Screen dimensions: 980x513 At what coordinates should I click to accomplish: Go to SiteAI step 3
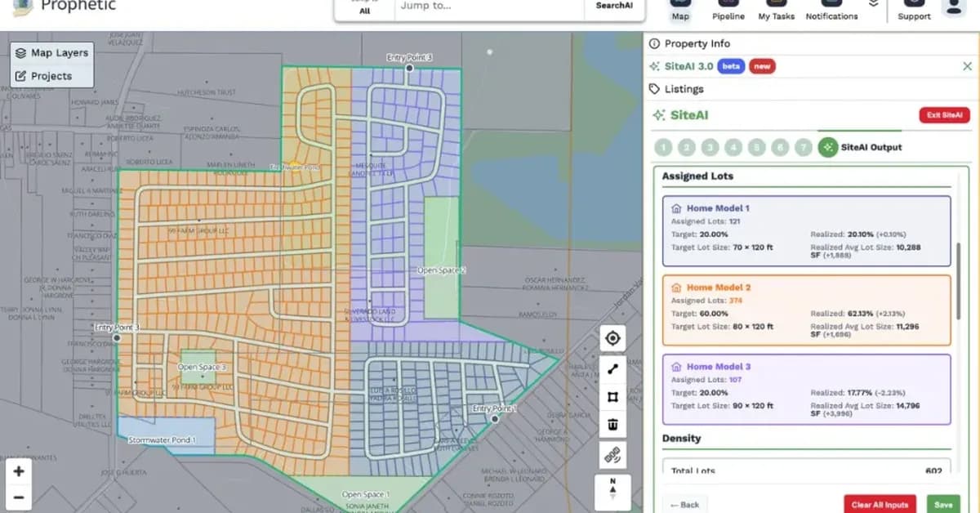pyautogui.click(x=710, y=148)
